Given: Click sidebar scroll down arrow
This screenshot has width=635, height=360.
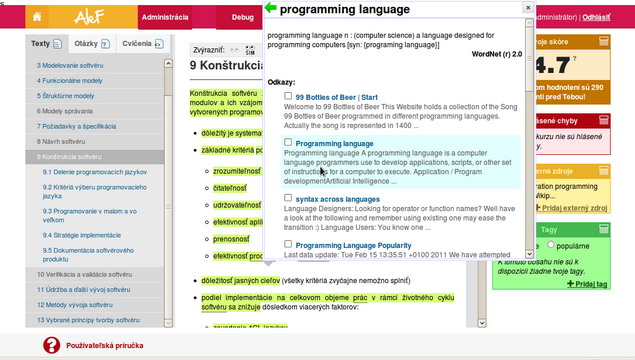Looking at the screenshot, I should tap(168, 323).
